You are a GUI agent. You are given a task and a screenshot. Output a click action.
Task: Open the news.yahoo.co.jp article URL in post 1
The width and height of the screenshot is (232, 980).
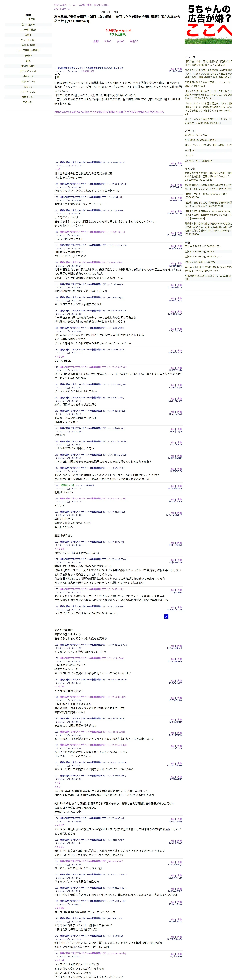(109, 112)
